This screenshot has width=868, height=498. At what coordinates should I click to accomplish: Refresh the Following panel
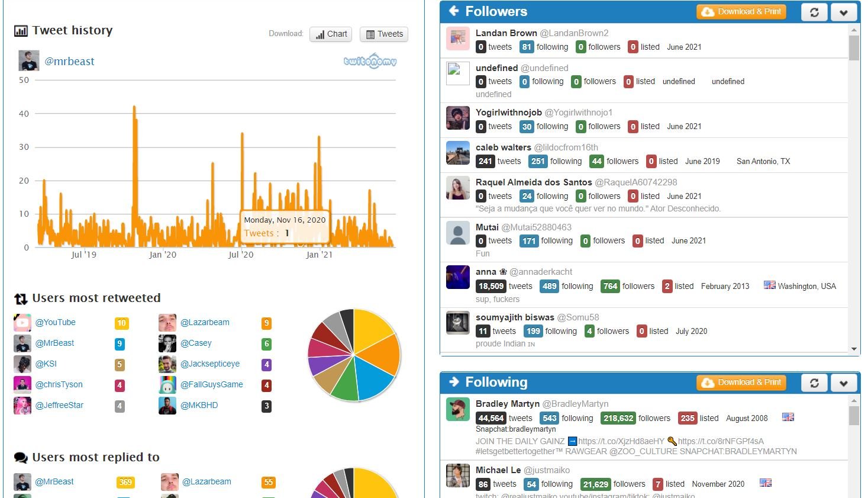point(814,383)
